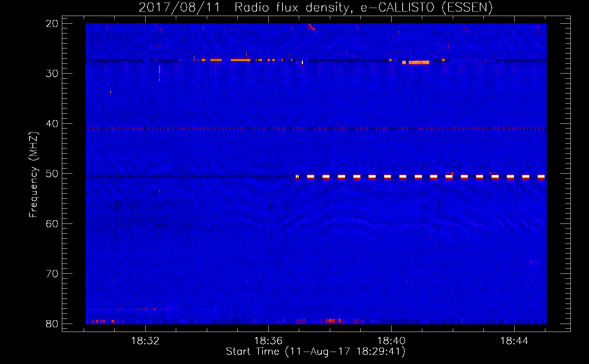
Task: Click the 60 frequency tick label
Action: pos(52,224)
